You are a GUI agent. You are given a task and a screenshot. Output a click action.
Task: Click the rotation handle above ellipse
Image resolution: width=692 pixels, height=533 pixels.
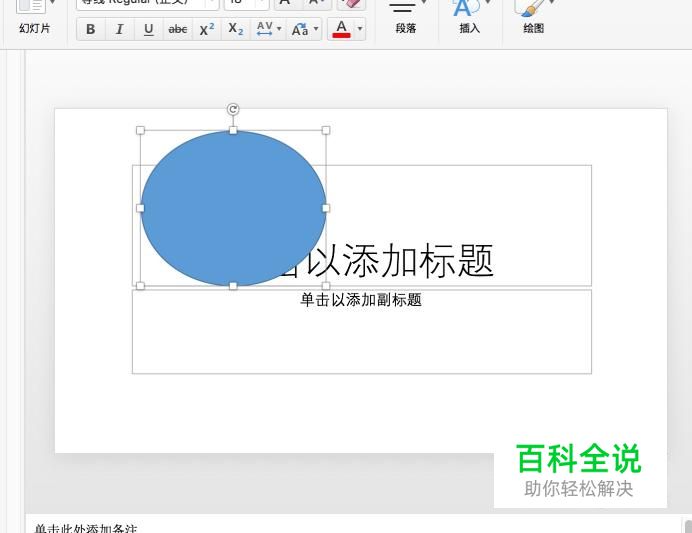(233, 109)
